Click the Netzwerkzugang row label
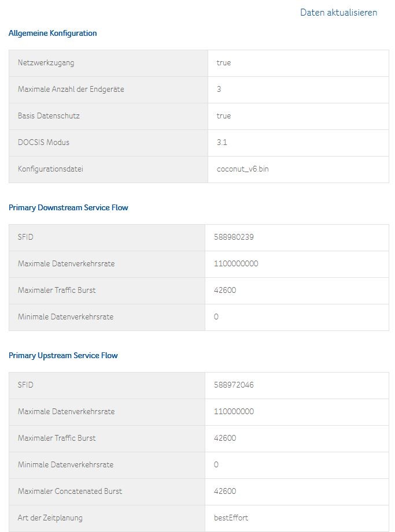The width and height of the screenshot is (395, 532). point(46,62)
